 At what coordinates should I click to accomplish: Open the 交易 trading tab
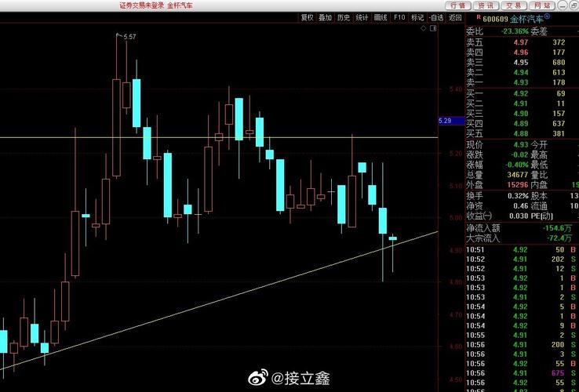[x=514, y=5]
